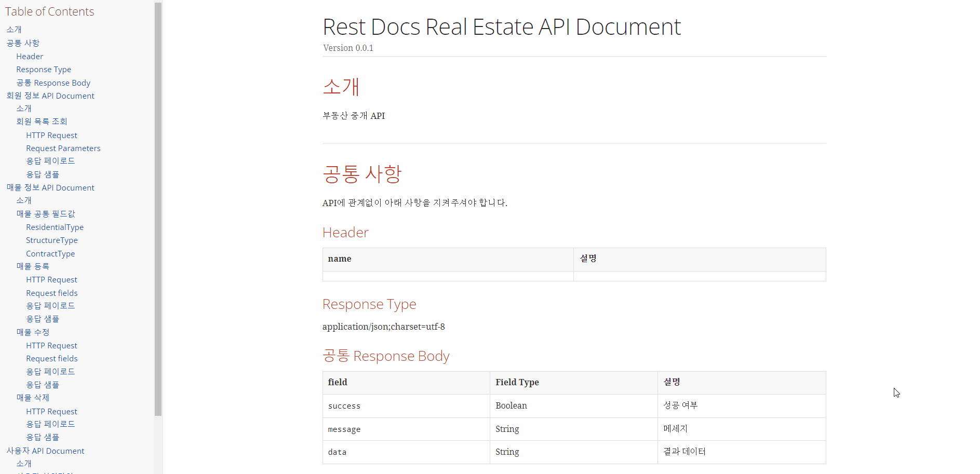Click the Version 0.0.1 text

[x=348, y=48]
